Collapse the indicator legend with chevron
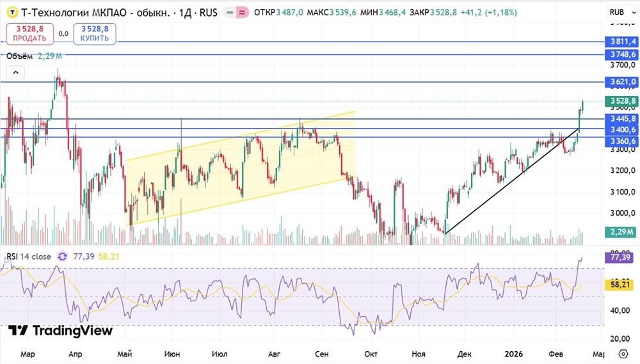640x364 pixels. coord(15,73)
